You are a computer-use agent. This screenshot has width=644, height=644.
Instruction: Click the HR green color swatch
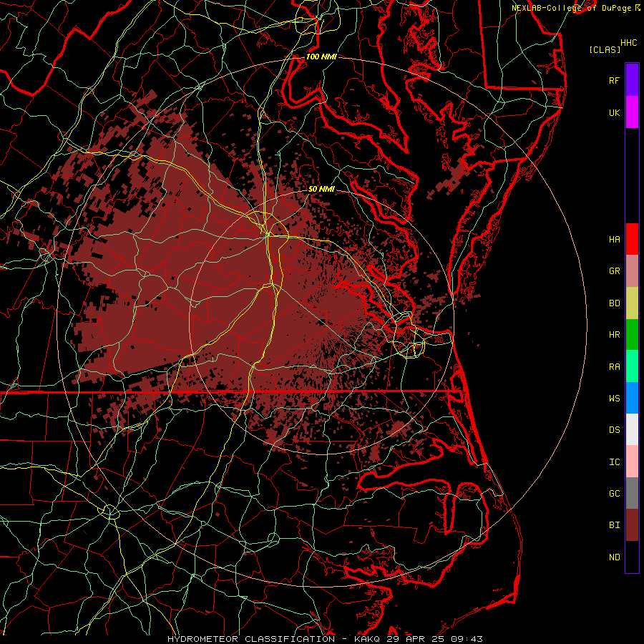click(x=632, y=335)
